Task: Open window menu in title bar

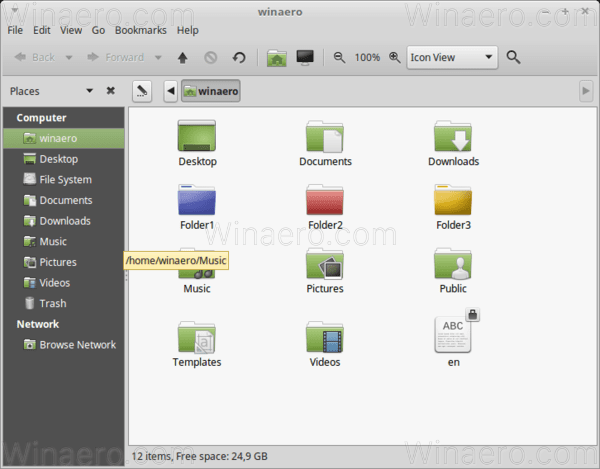Action: pos(15,10)
